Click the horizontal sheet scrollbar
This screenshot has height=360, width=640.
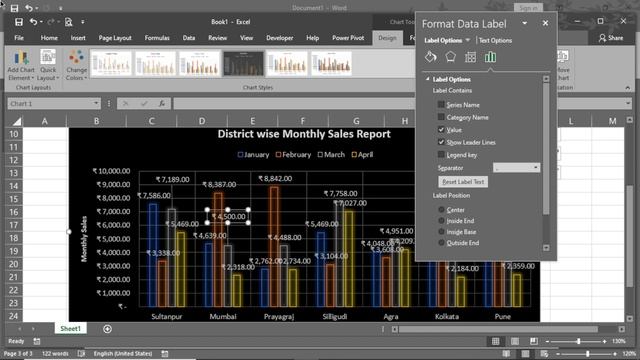point(499,329)
